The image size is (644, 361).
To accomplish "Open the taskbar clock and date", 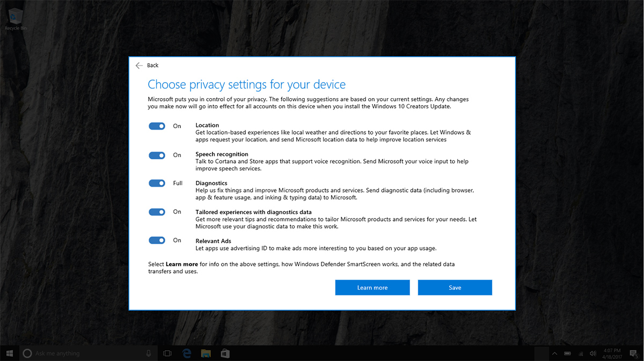I will (x=612, y=353).
